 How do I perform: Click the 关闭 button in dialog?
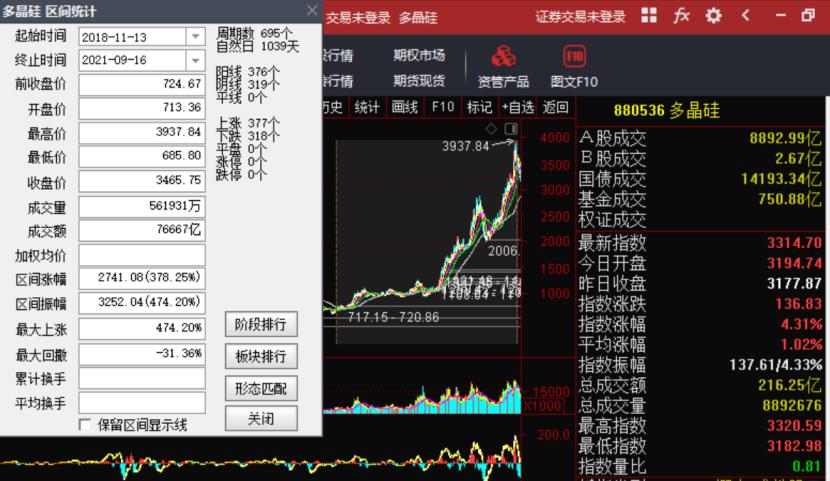click(261, 419)
